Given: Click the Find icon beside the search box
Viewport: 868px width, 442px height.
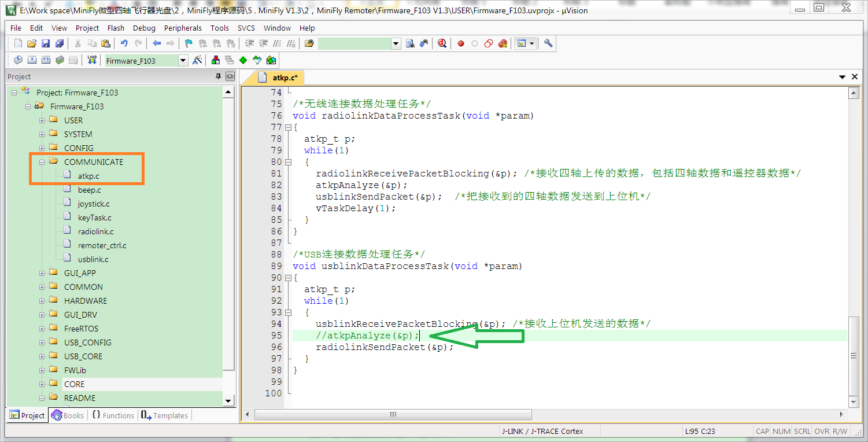Looking at the screenshot, I should (410, 43).
